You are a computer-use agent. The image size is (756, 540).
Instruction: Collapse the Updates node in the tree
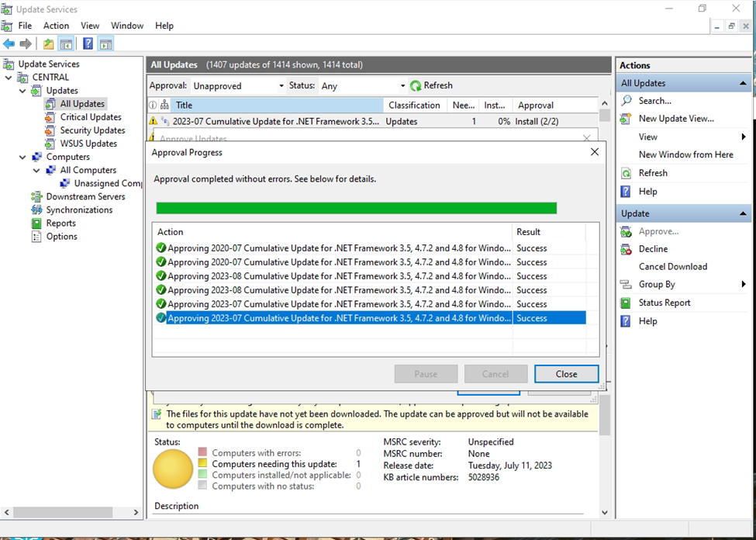point(22,91)
